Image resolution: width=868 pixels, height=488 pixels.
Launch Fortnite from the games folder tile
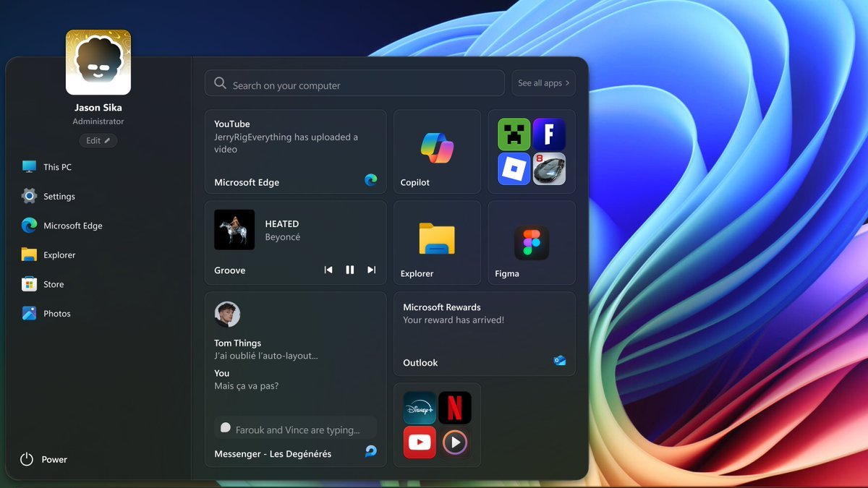[549, 134]
